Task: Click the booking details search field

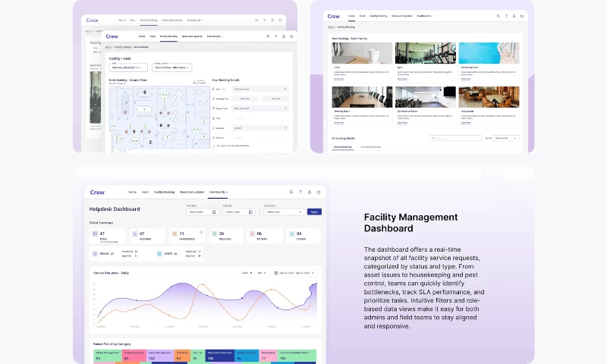Action: (x=455, y=138)
